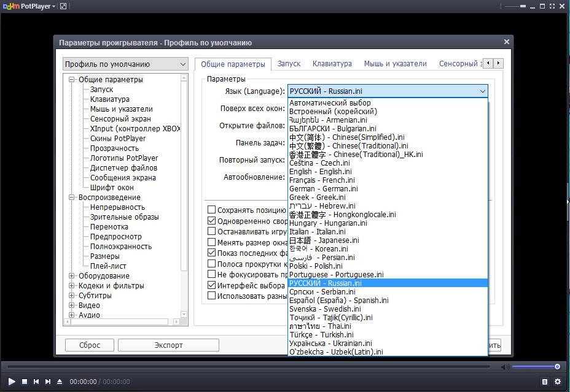
Task: Click the Экспорт button
Action: tap(168, 345)
